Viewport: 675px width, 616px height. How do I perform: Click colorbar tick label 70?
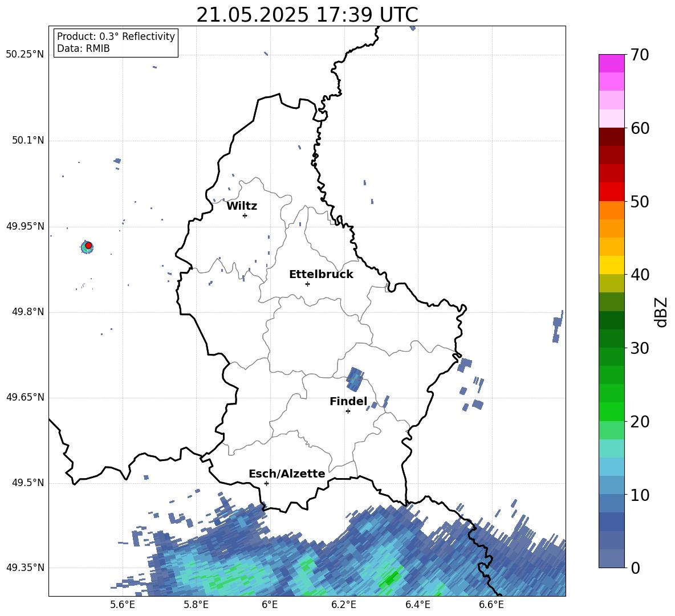click(x=640, y=55)
